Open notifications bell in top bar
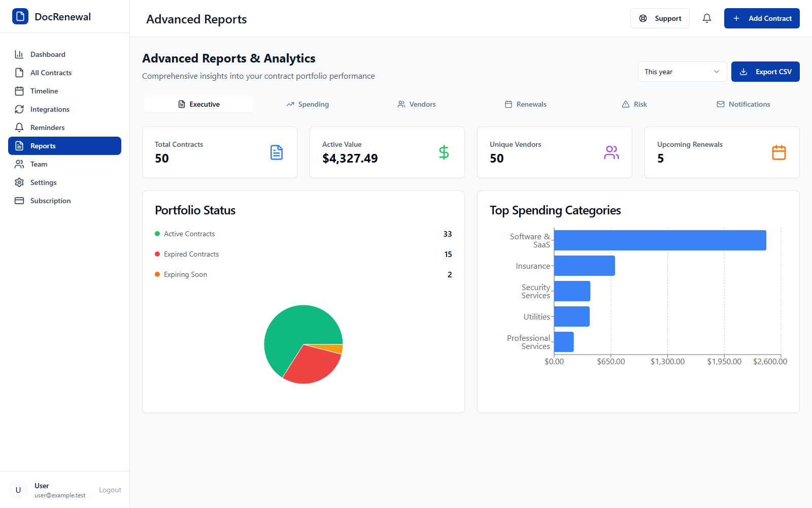The image size is (812, 508). [707, 18]
